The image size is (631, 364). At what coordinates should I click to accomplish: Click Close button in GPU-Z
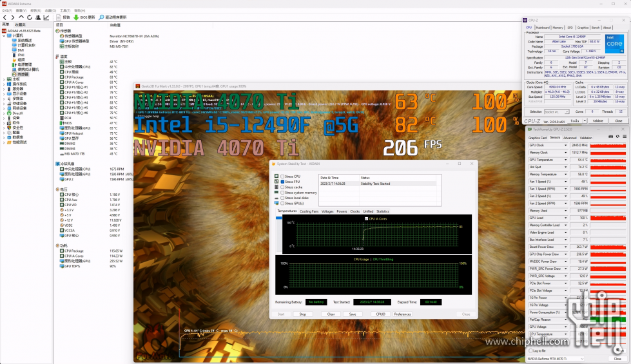617,359
